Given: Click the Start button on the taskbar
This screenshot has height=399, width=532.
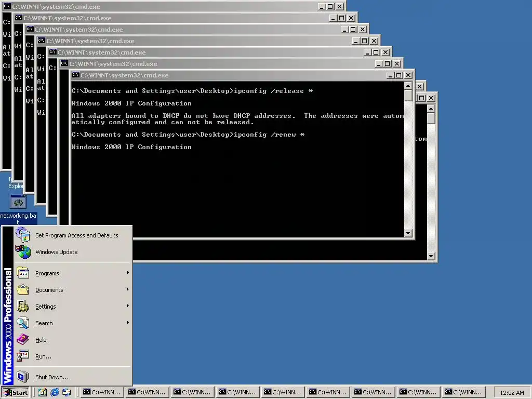Looking at the screenshot, I should (16, 392).
